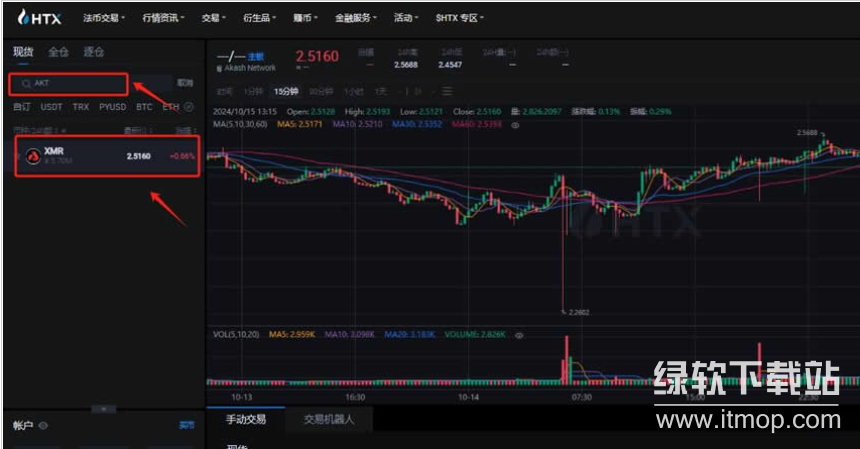The width and height of the screenshot is (860, 449).
Task: Click the 10-13 date on time axis
Action: pyautogui.click(x=241, y=397)
